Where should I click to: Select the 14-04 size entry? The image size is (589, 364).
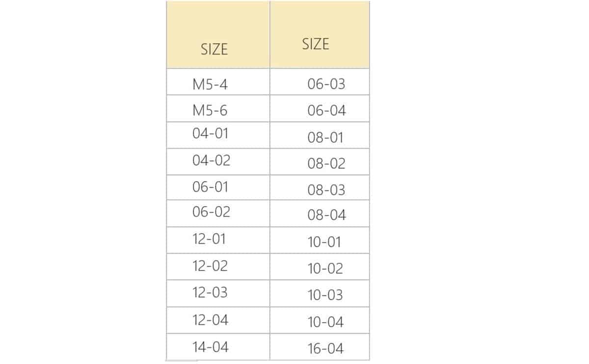coord(210,347)
